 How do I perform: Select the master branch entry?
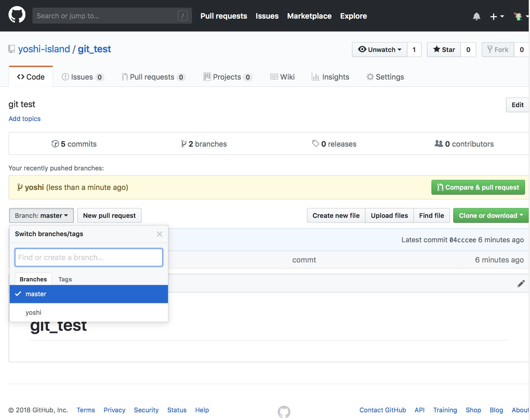pyautogui.click(x=89, y=294)
